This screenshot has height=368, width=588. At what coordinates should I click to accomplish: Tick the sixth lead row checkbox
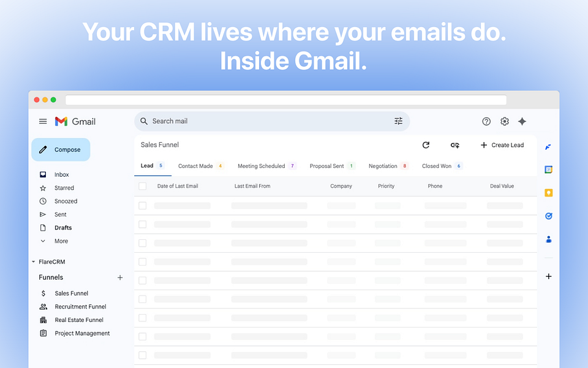pyautogui.click(x=143, y=299)
